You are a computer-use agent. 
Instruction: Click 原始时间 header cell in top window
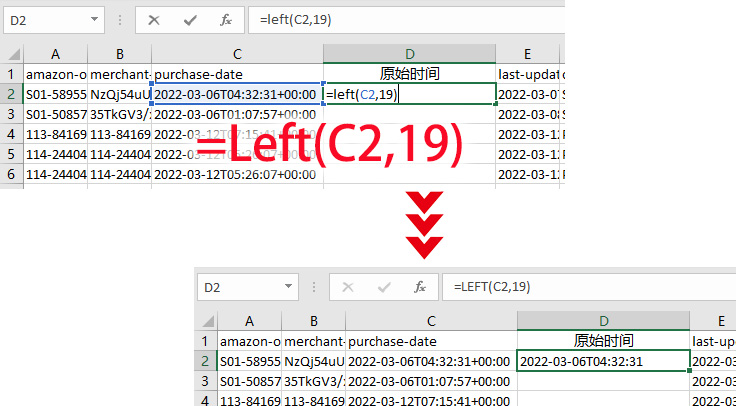click(x=409, y=74)
